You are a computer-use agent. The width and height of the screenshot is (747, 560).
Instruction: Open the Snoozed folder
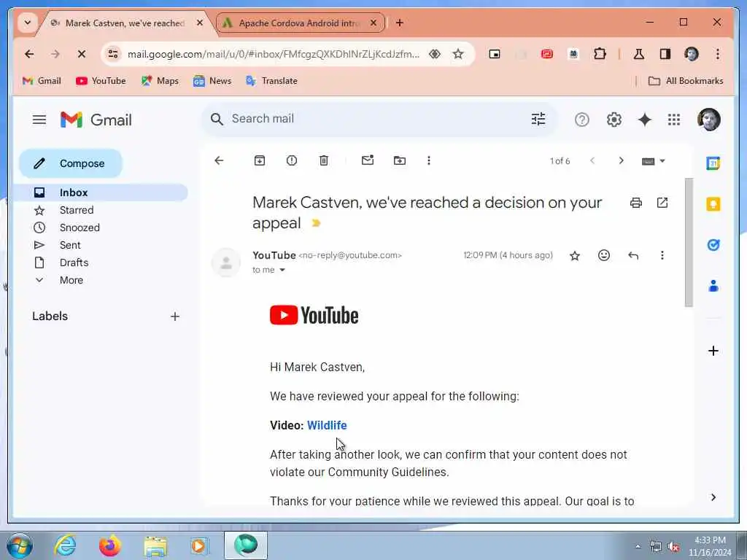(80, 227)
